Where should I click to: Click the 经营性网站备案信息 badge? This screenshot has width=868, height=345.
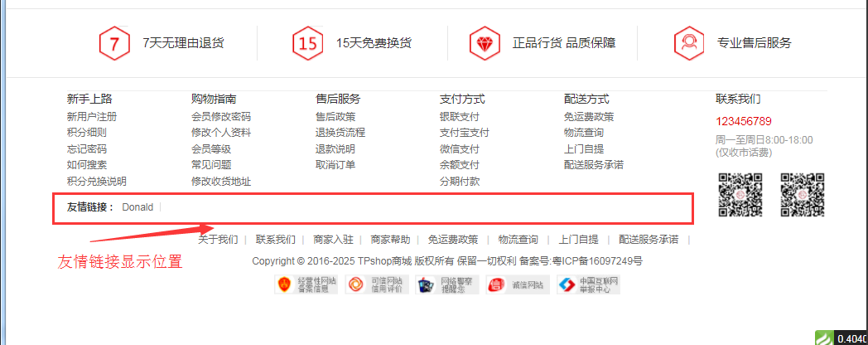[x=306, y=285]
